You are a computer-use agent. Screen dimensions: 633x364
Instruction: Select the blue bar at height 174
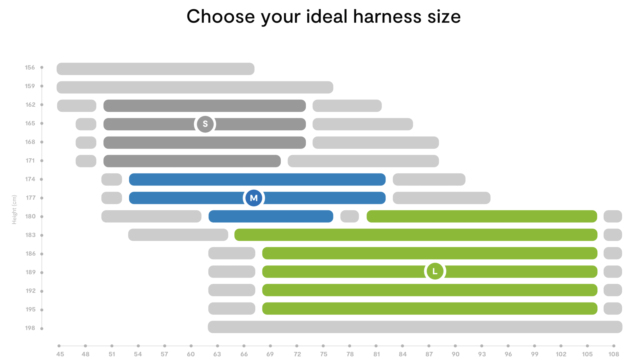tap(257, 180)
